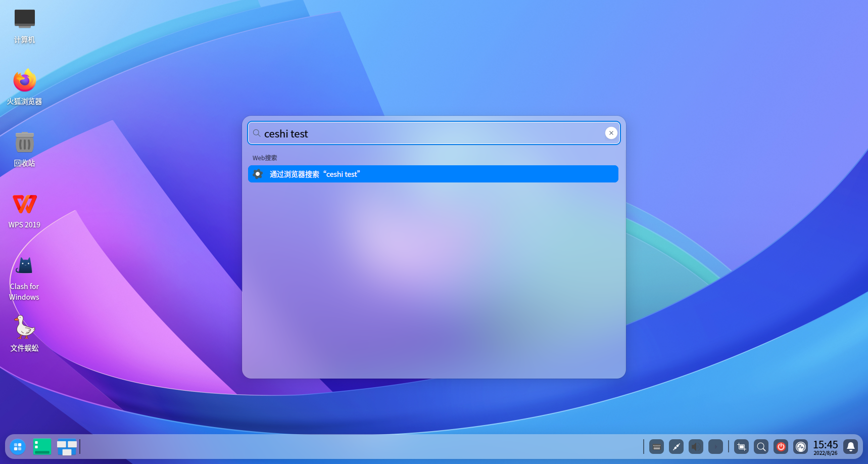868x464 pixels.
Task: Open the clock showing 15:45
Action: 826,447
